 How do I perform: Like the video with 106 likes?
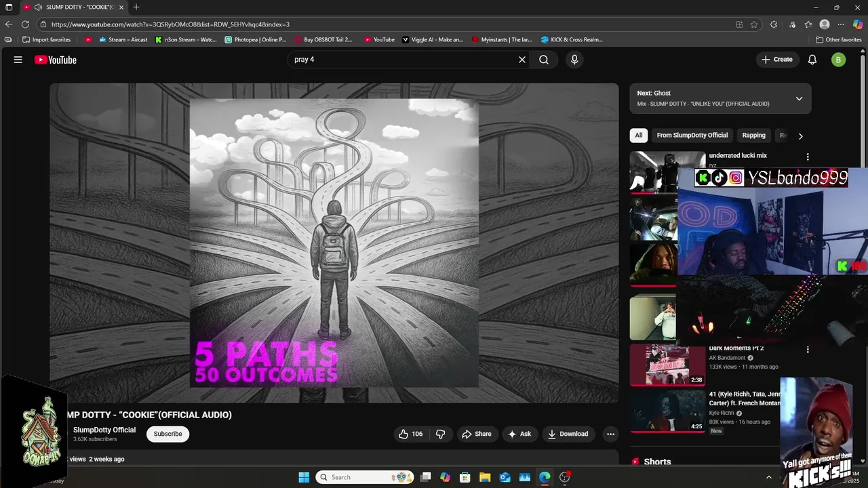411,434
